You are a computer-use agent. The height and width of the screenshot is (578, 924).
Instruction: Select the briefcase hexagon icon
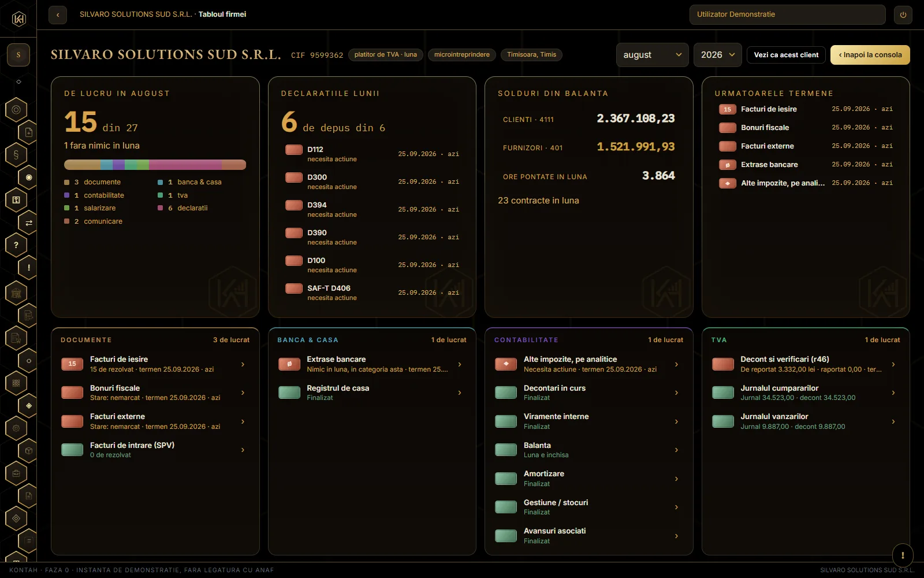[x=16, y=473]
